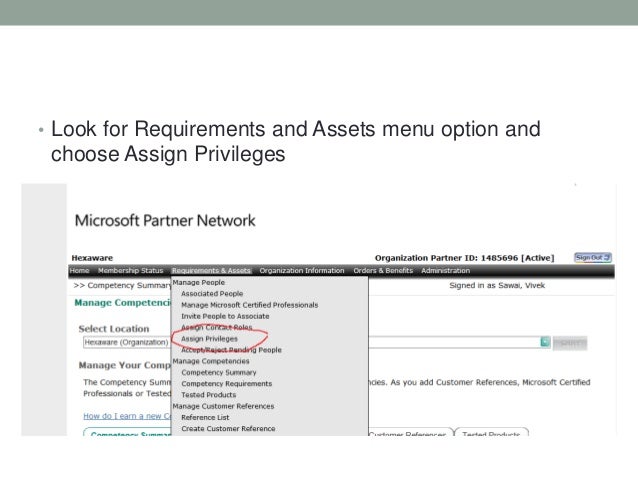Open the Select Location dropdown arrow
Image resolution: width=638 pixels, height=479 pixels.
(545, 342)
